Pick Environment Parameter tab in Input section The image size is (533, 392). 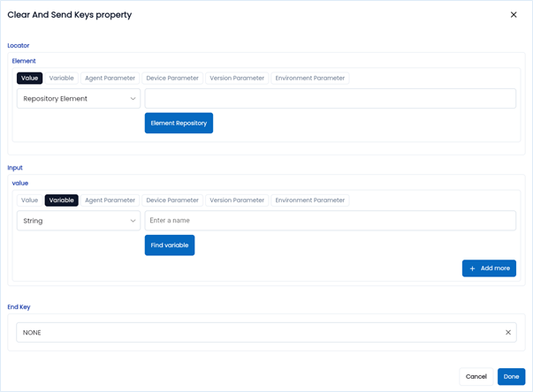309,200
